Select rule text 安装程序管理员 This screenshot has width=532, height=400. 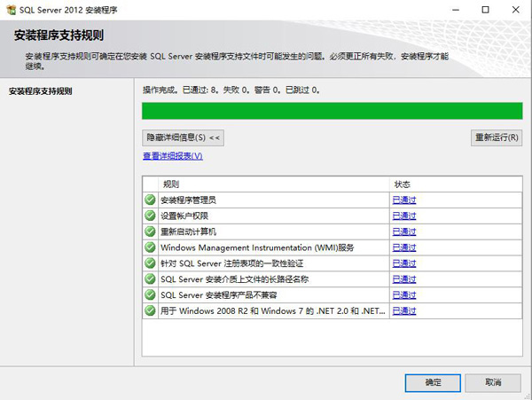(188, 200)
